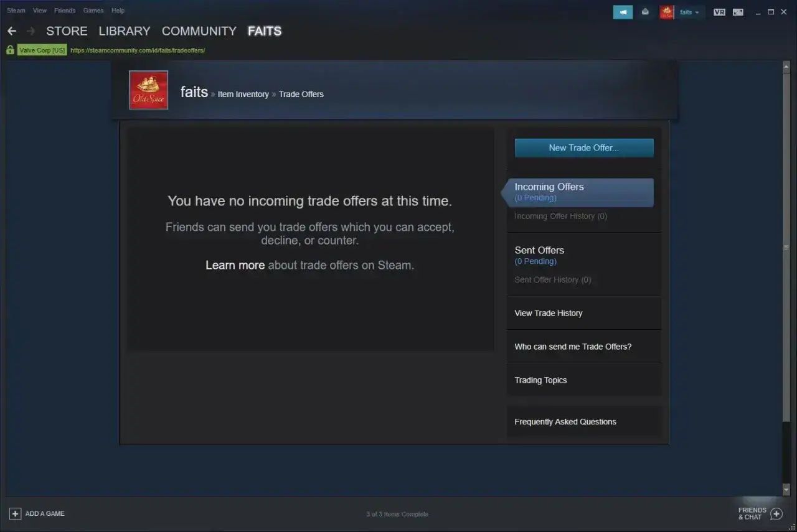This screenshot has width=797, height=532.
Task: Open Who can send me Trade Offers?
Action: tap(573, 347)
